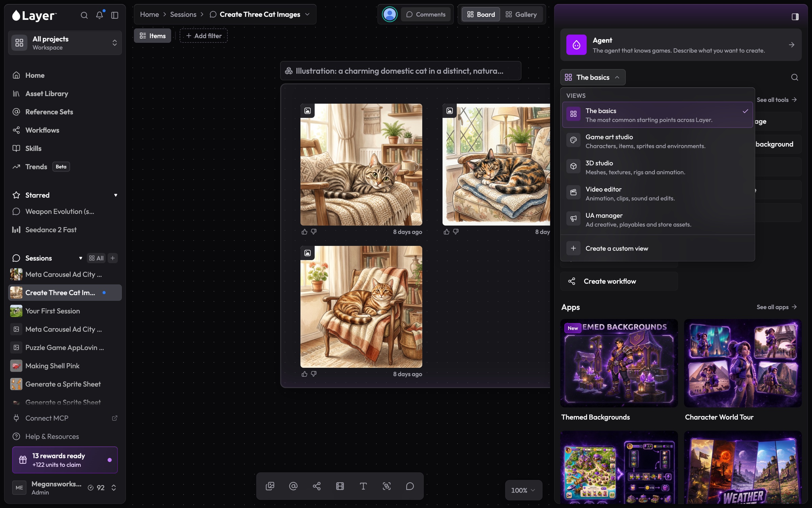Screen dimensions: 812x508
Task: Claim the 13 rewards ready banner
Action: pos(65,460)
